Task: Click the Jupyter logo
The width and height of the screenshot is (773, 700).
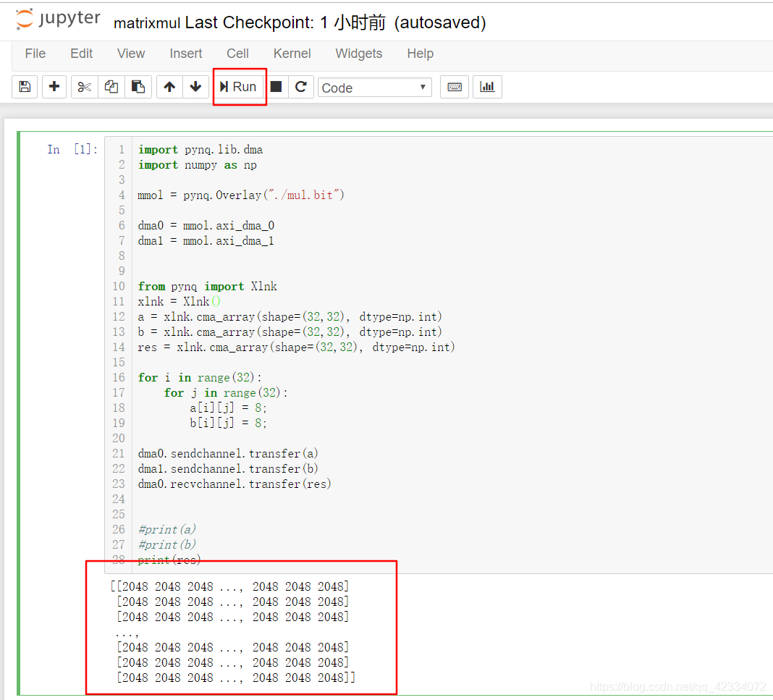Action: tap(58, 19)
